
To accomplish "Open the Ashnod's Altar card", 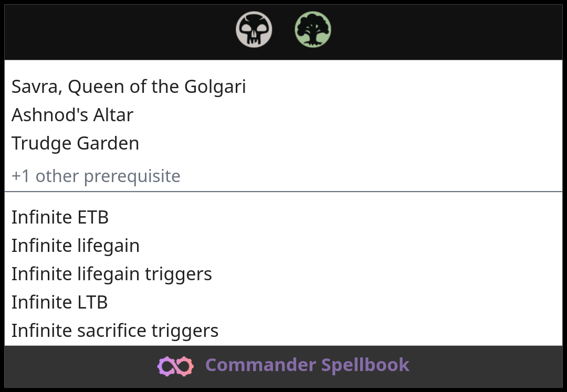I will tap(72, 115).
